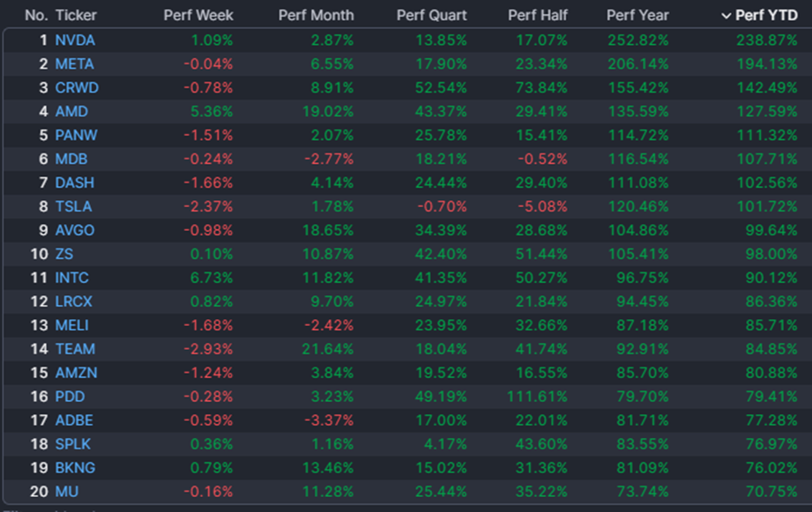
Task: Open the LRCX ticker link
Action: click(x=73, y=301)
